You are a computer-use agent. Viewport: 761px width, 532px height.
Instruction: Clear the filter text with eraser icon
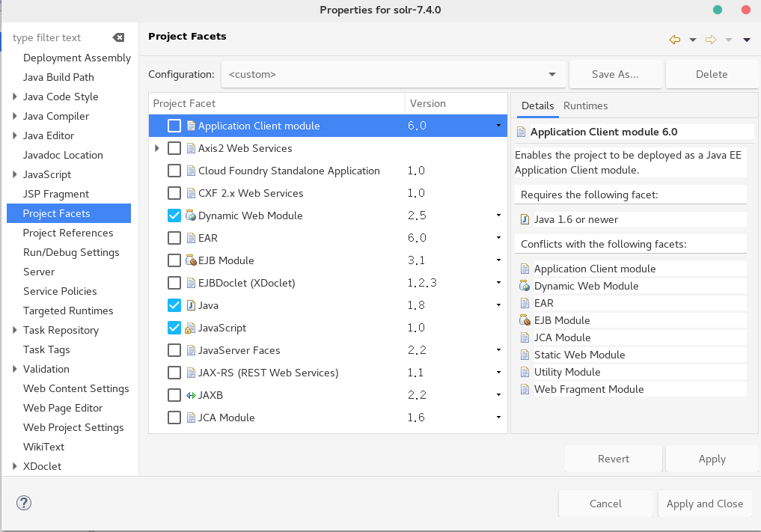[118, 37]
